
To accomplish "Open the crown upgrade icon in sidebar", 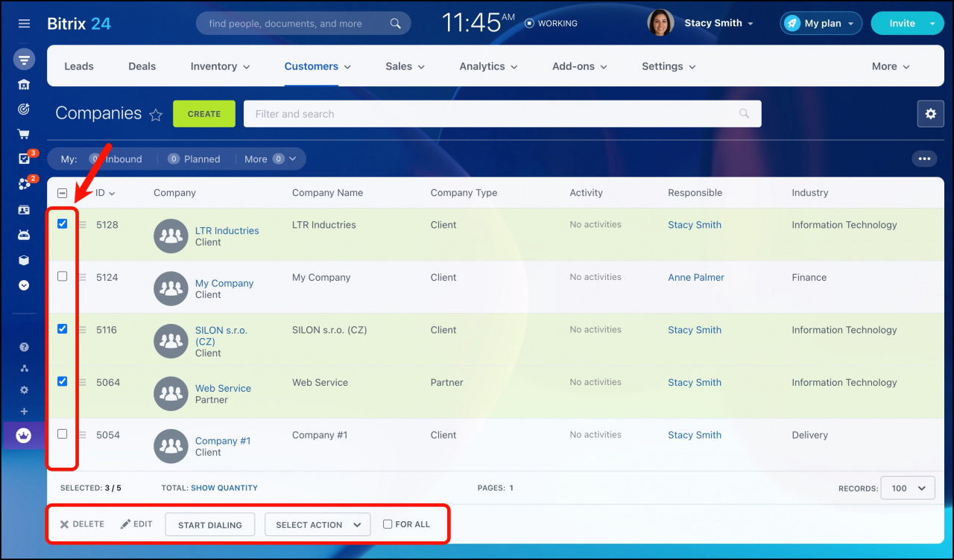I will 24,436.
